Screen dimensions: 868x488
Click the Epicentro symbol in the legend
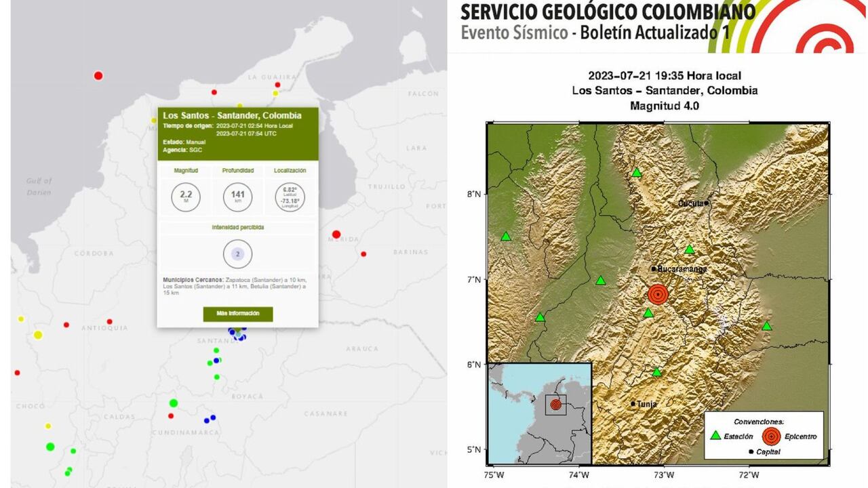click(x=770, y=436)
